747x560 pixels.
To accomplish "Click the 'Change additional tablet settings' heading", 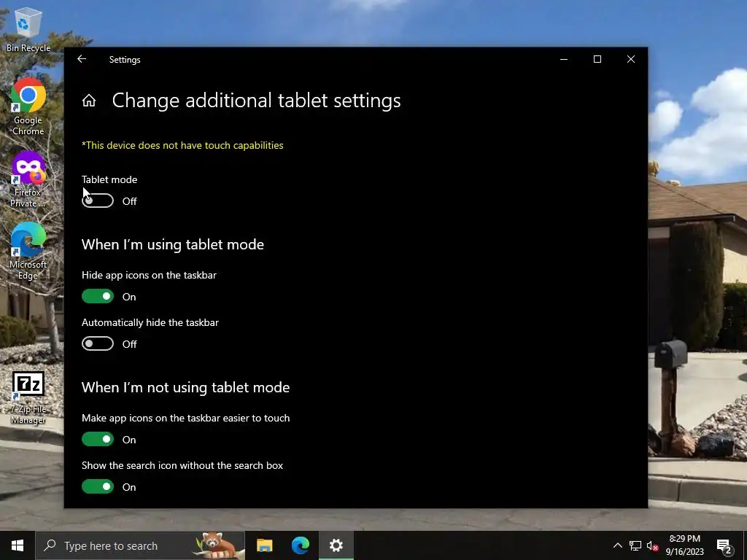I will click(x=256, y=101).
